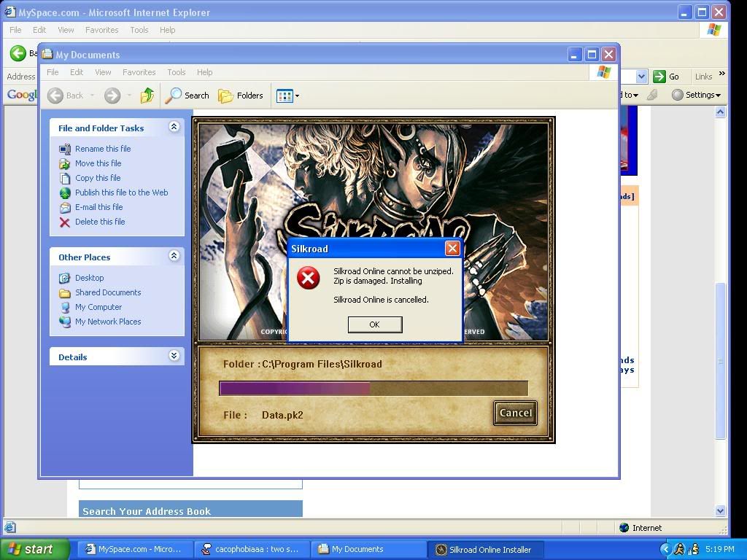The image size is (747, 560).
Task: Click the Rename this file icon
Action: [64, 149]
